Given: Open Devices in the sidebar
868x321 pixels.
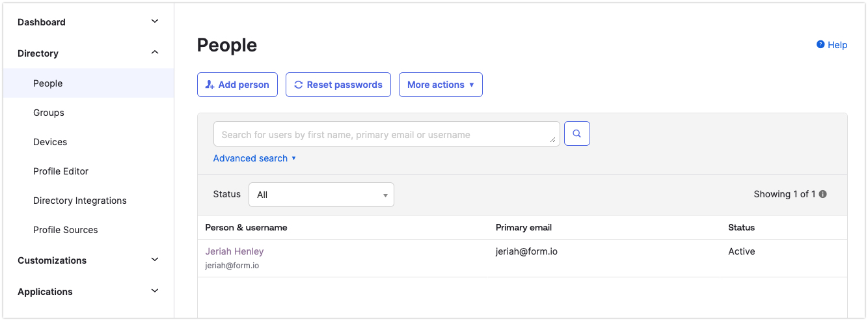Looking at the screenshot, I should click(x=50, y=142).
